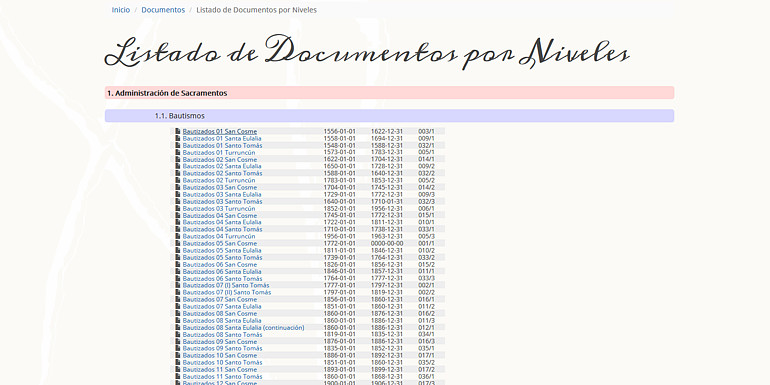Select the code 034/1

pyautogui.click(x=426, y=334)
